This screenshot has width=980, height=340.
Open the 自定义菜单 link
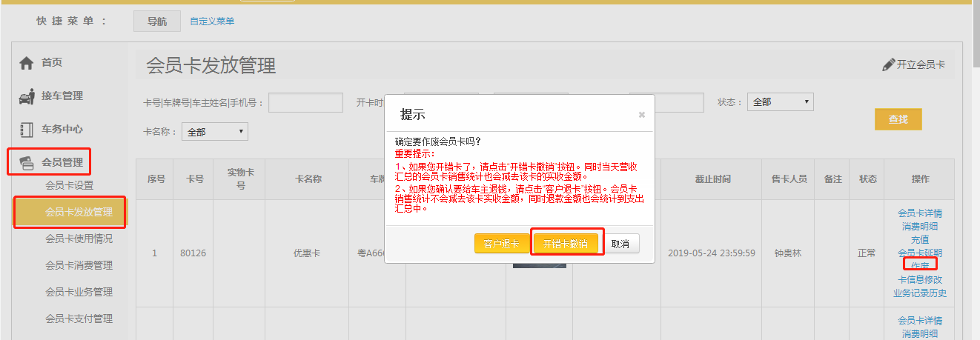coord(212,21)
